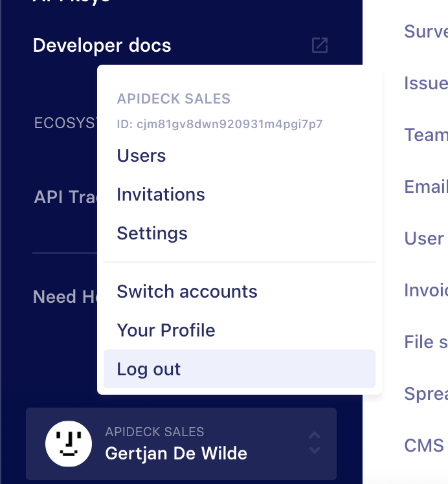
Task: Click the pixel face avatar of Gertjan De Wilde
Action: (x=69, y=444)
